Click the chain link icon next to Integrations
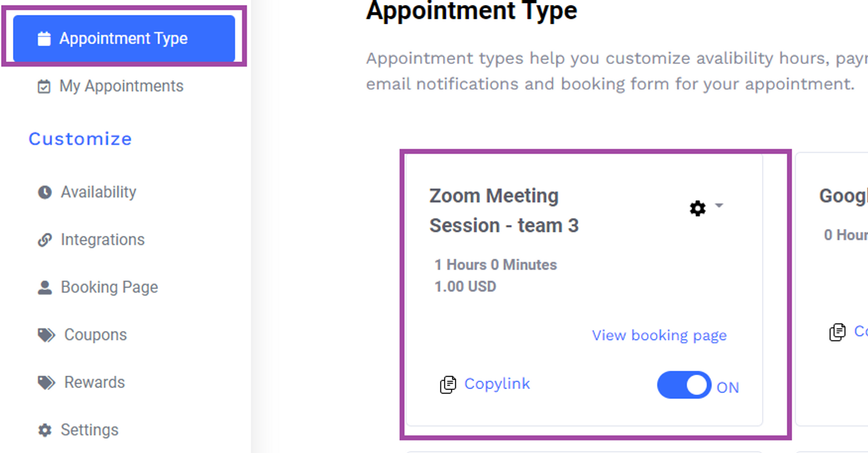Screen dimensions: 868x453 pyautogui.click(x=45, y=240)
